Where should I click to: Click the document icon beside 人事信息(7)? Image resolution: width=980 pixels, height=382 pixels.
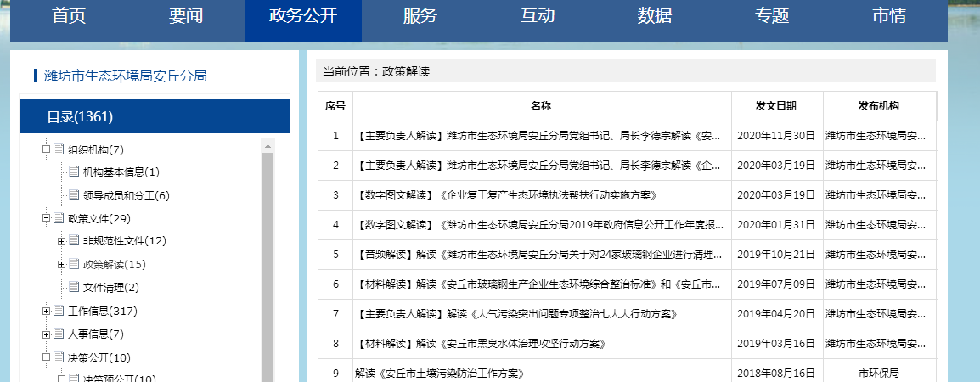point(59,334)
